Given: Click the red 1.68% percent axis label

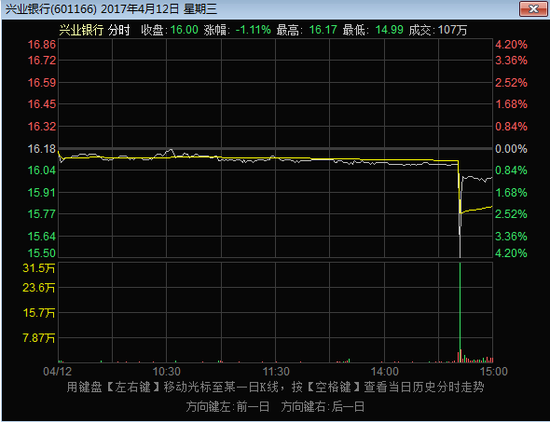Looking at the screenshot, I should tap(511, 104).
